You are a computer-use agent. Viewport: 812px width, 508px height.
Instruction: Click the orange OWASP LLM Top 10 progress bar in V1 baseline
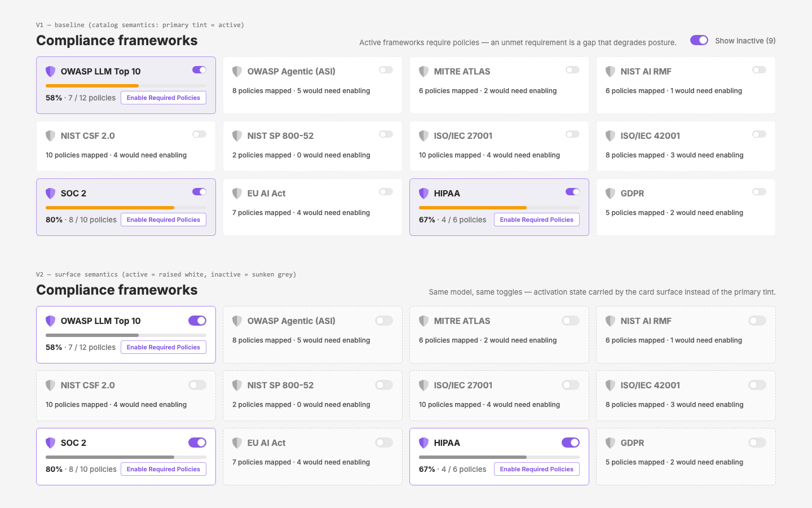click(126, 86)
